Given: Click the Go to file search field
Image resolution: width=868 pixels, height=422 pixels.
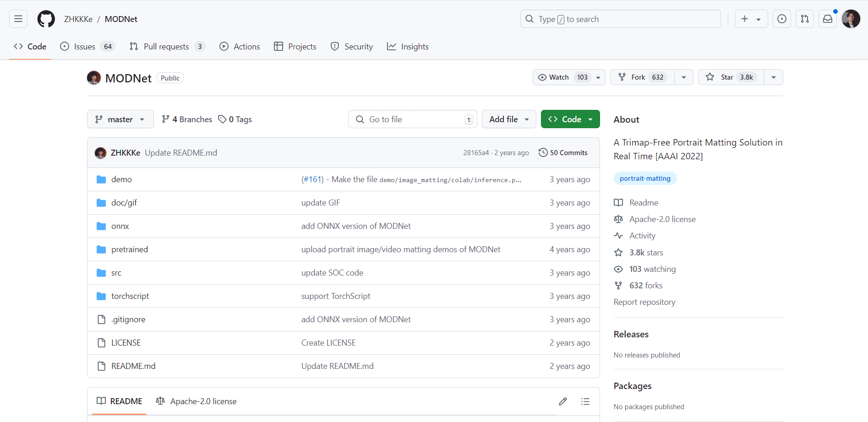Looking at the screenshot, I should point(412,119).
